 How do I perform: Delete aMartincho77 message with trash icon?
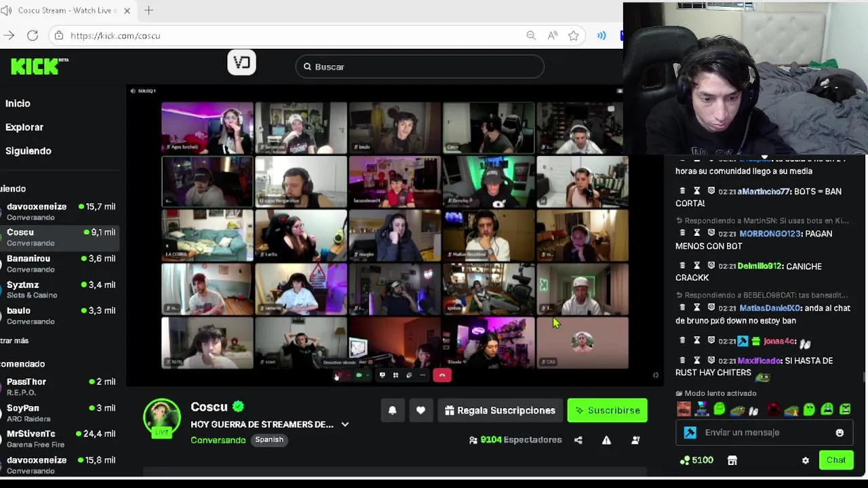pyautogui.click(x=682, y=191)
